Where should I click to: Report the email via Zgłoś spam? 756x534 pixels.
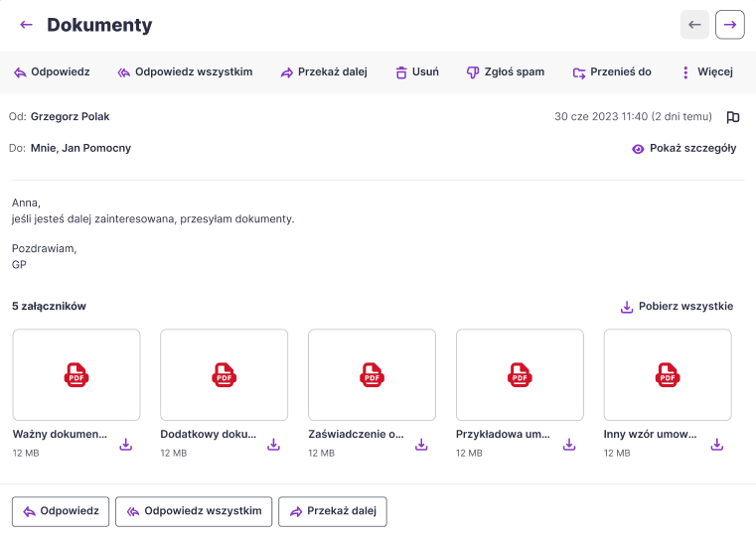pyautogui.click(x=506, y=72)
